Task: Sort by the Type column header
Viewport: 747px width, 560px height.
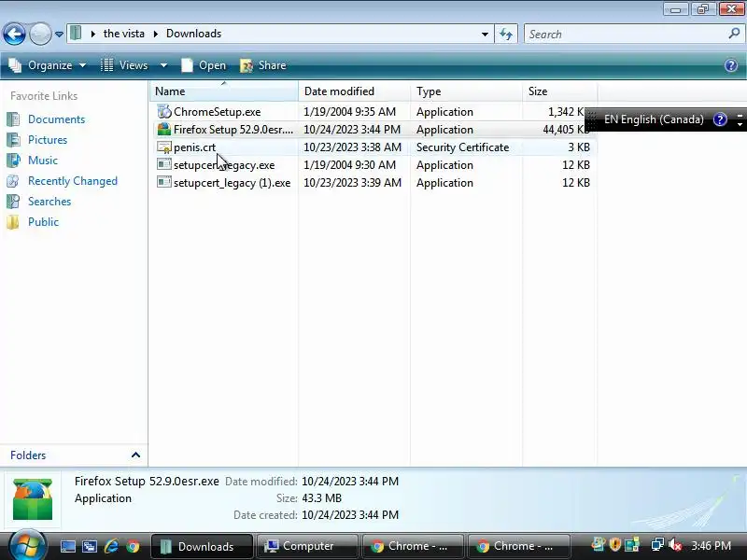Action: point(466,91)
